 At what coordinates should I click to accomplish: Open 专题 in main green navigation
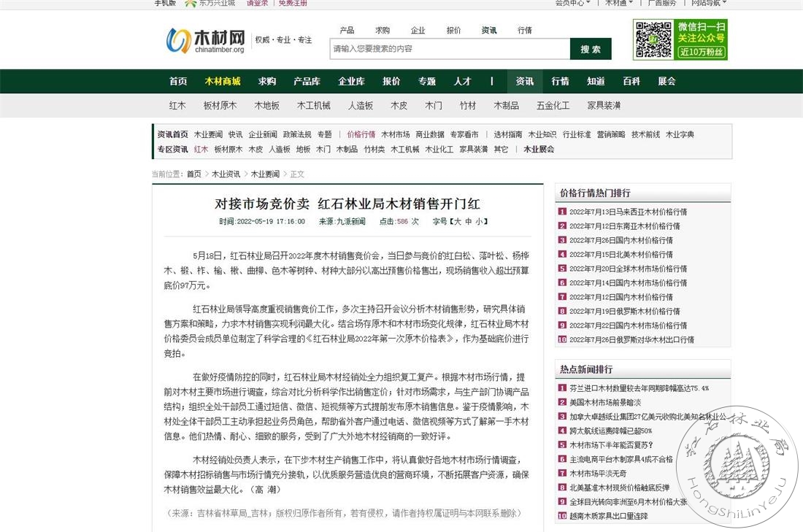tap(426, 81)
